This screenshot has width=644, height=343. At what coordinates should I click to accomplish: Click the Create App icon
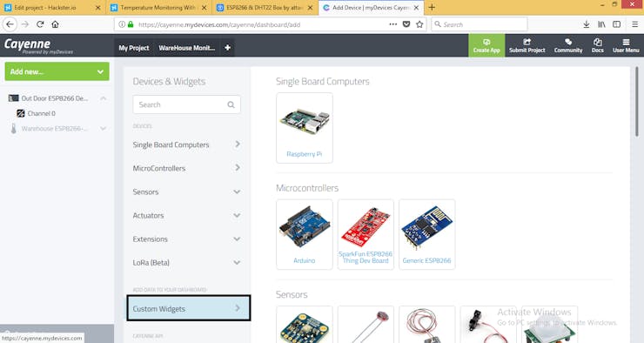486,42
